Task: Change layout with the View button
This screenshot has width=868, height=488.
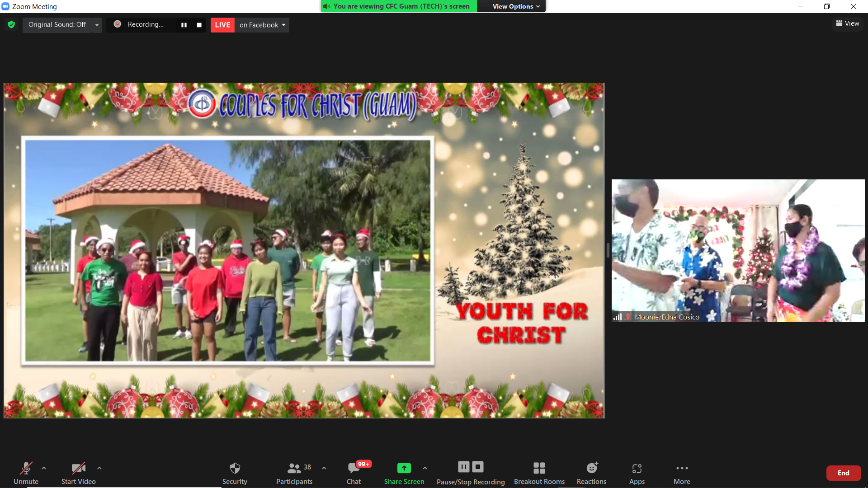Action: 848,23
